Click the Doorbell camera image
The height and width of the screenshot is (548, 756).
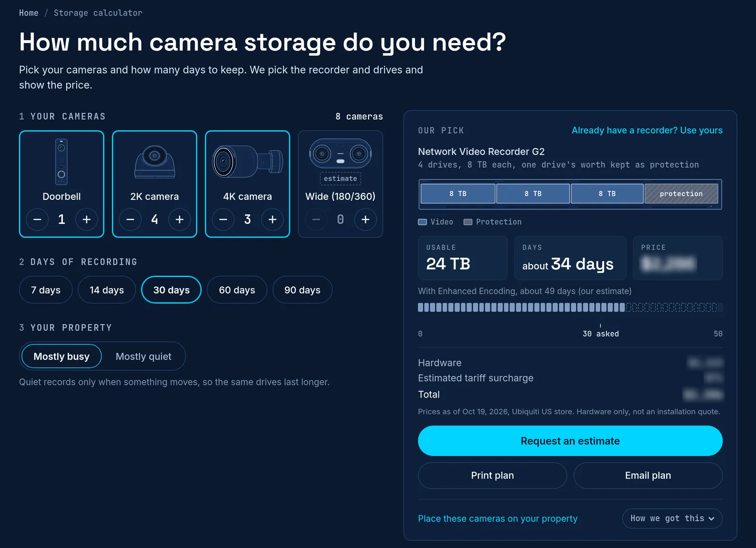click(61, 162)
